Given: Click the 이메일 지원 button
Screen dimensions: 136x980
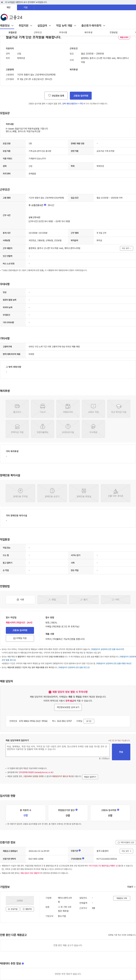Looking at the screenshot, I should tap(20, 638).
